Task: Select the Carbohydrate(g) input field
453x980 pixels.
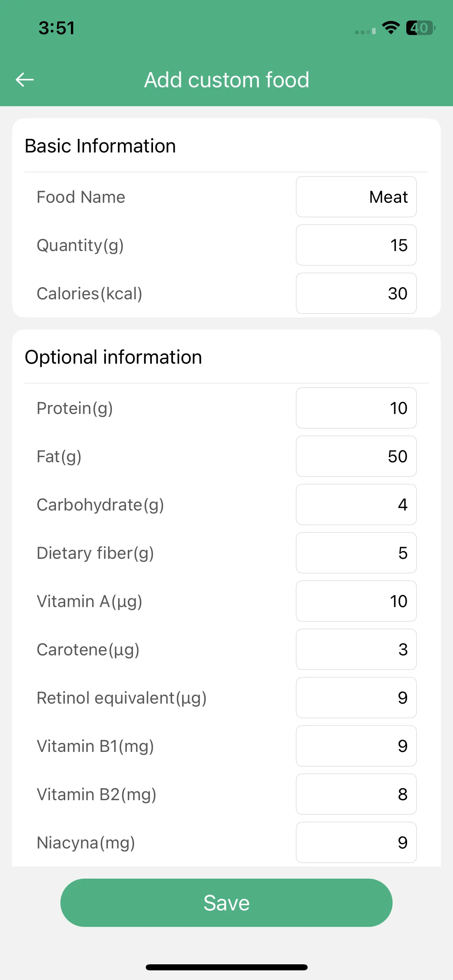Action: (356, 504)
